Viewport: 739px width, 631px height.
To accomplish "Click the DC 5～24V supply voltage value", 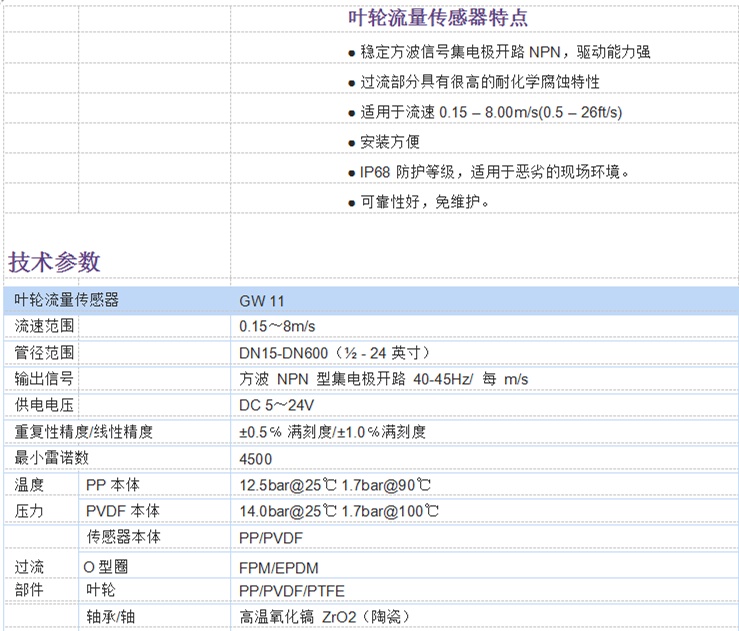I will coord(277,405).
